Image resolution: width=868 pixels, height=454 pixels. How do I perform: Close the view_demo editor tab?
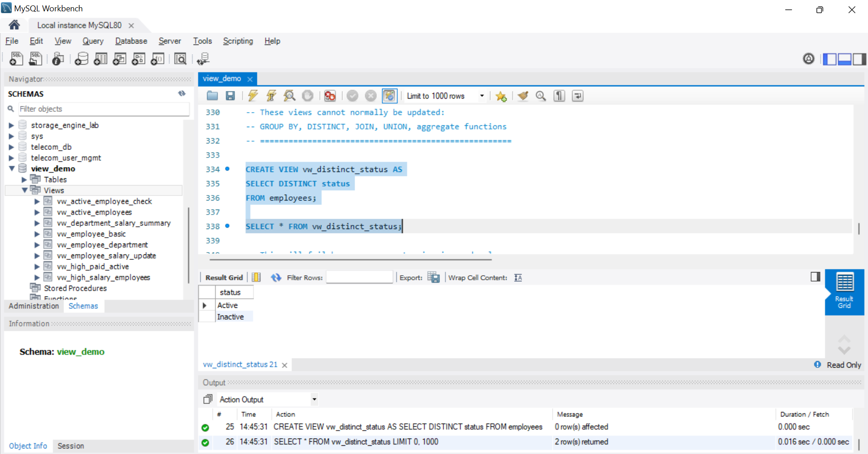click(x=250, y=79)
